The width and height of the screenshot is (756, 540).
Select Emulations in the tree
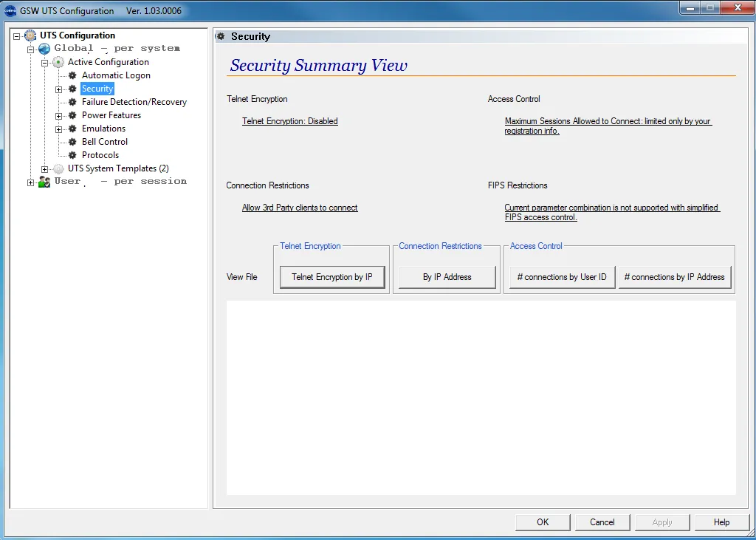click(x=103, y=129)
